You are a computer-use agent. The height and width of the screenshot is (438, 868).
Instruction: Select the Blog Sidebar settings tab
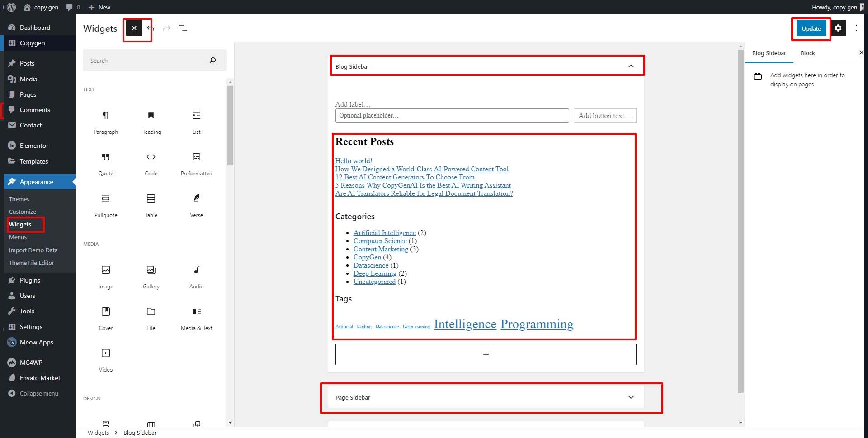click(769, 53)
